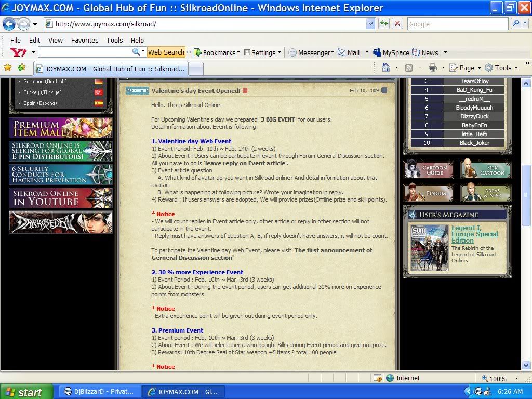Screen dimensions: 532x399
Task: Click the Yahoo toolbar search field
Action: [85, 52]
